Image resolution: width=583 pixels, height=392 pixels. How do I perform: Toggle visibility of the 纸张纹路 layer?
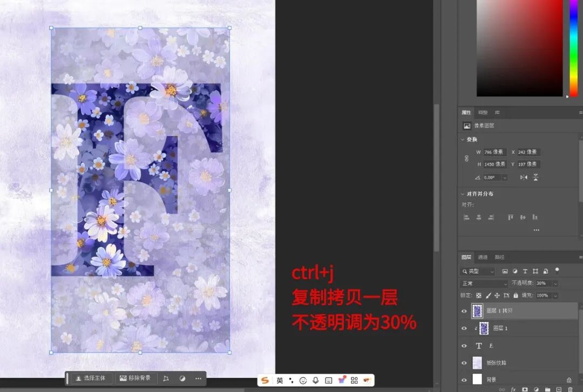pyautogui.click(x=464, y=362)
